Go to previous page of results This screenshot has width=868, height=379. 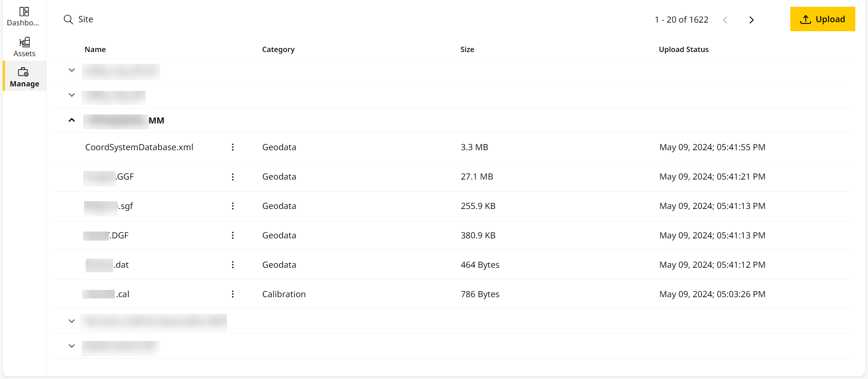click(x=725, y=20)
